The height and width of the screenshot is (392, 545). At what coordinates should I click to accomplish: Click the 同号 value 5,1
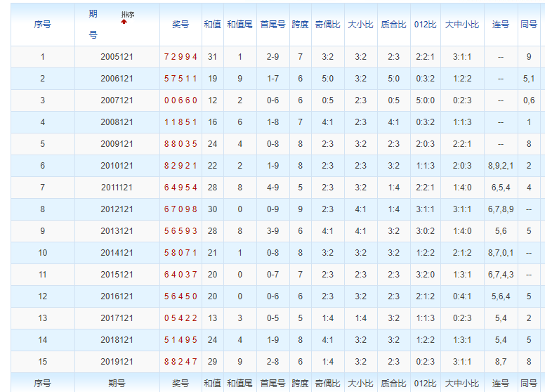tap(529, 79)
